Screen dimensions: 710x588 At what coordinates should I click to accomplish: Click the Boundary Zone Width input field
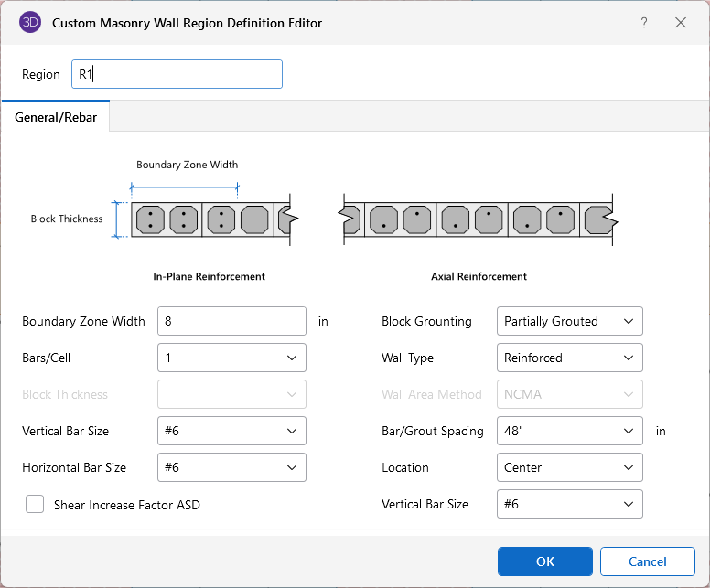coord(231,321)
